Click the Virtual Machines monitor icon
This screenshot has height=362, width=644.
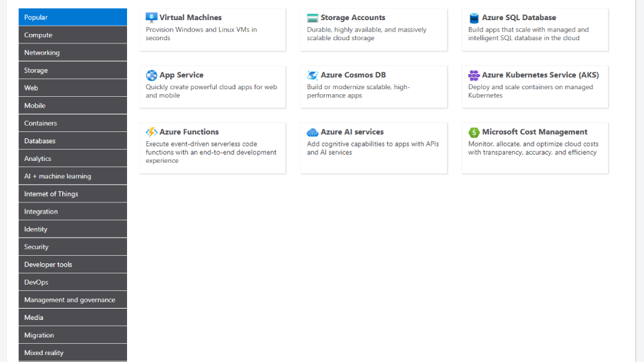[151, 18]
